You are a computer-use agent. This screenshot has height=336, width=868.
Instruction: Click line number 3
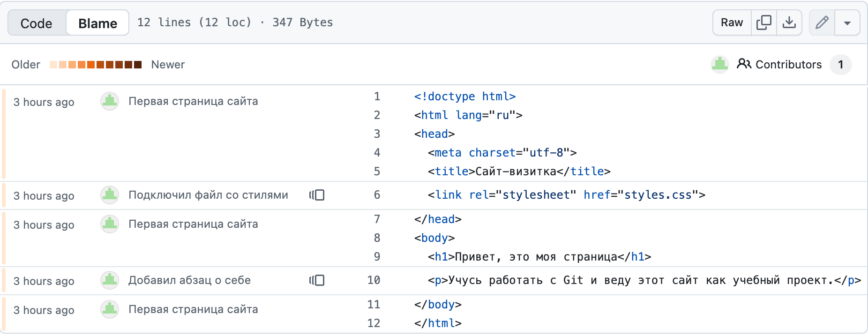(x=377, y=134)
